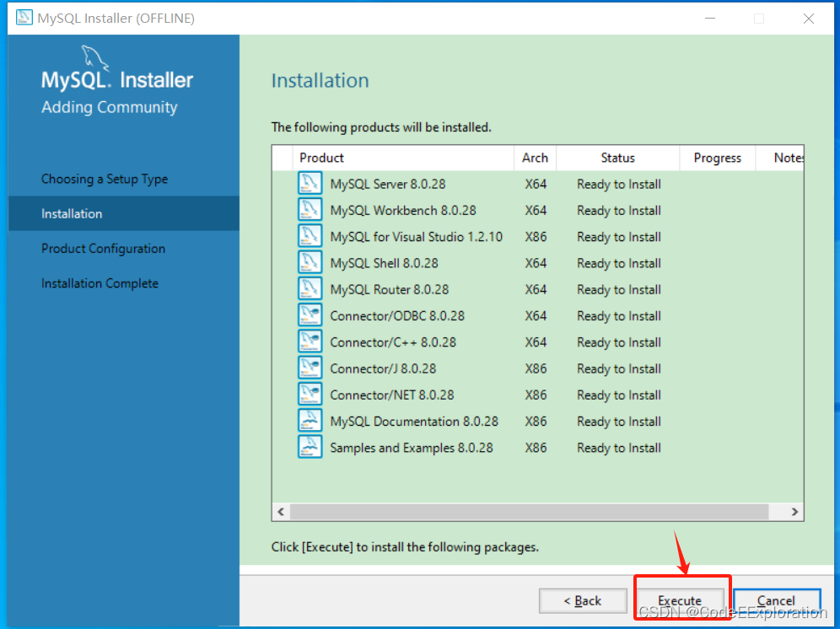
Task: Click the horizontal scrollbar thumb
Action: [x=530, y=512]
